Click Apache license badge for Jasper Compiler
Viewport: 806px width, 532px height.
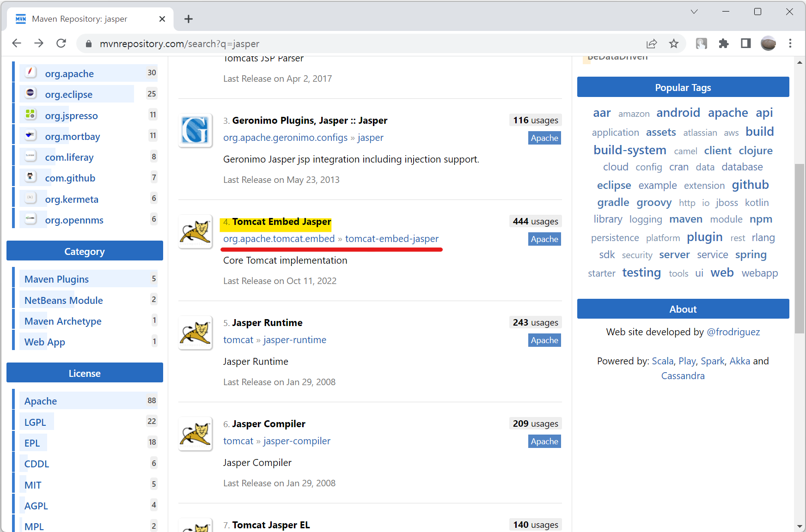coord(544,441)
